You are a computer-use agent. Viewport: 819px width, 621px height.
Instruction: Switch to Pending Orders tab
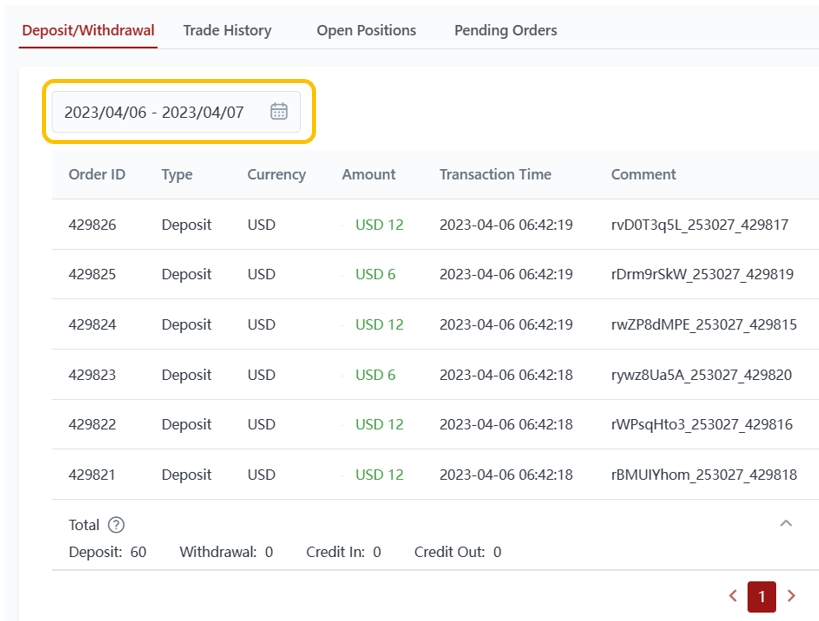[x=505, y=30]
